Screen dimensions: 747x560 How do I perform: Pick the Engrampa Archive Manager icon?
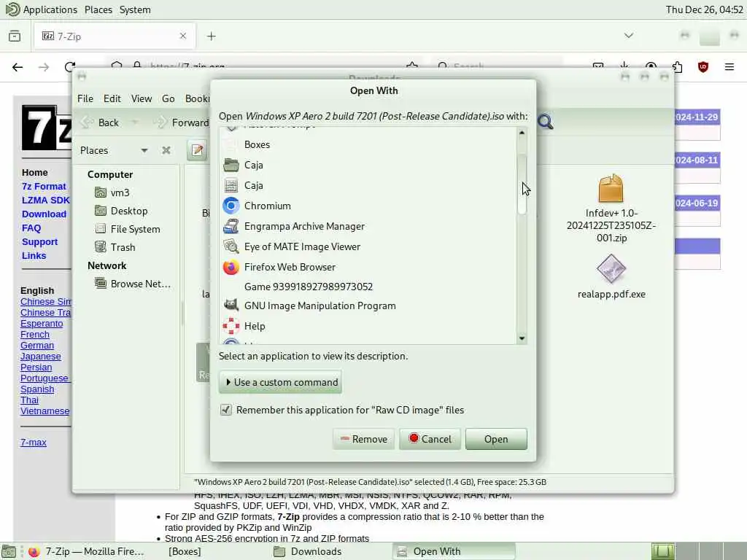(x=231, y=226)
